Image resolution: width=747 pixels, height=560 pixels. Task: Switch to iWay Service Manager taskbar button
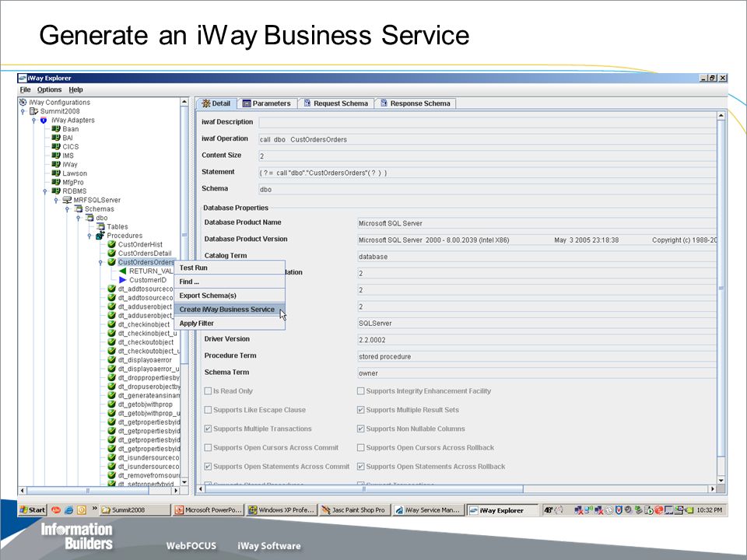[427, 510]
